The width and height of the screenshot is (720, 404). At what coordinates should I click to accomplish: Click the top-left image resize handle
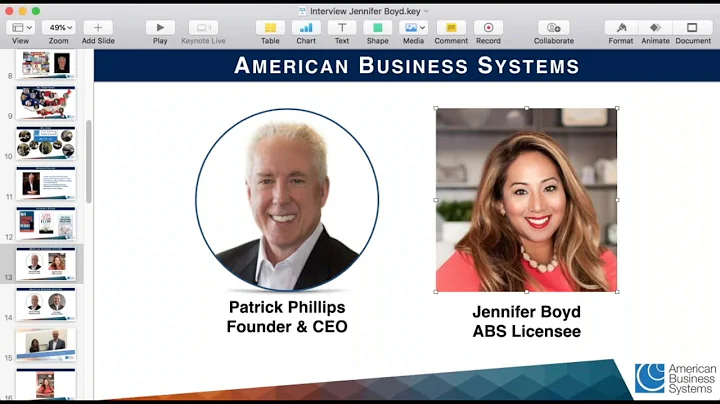click(x=436, y=108)
